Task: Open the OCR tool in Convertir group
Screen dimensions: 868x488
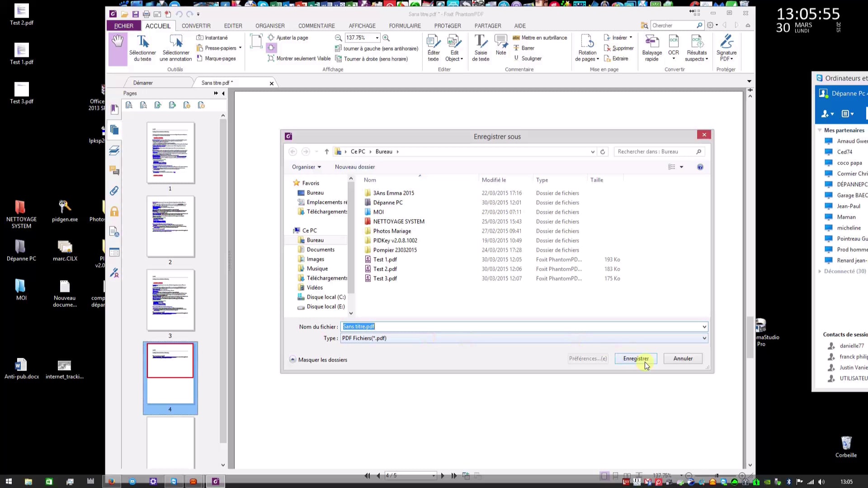Action: [674, 48]
